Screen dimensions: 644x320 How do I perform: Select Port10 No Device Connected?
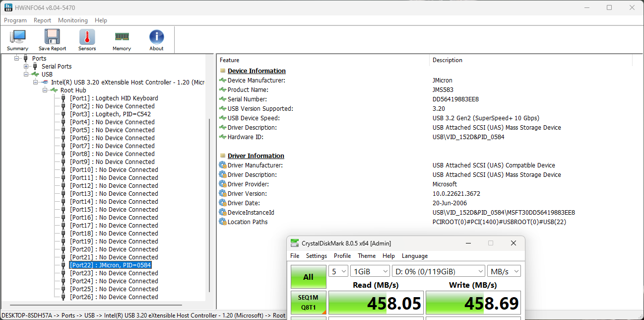point(114,170)
